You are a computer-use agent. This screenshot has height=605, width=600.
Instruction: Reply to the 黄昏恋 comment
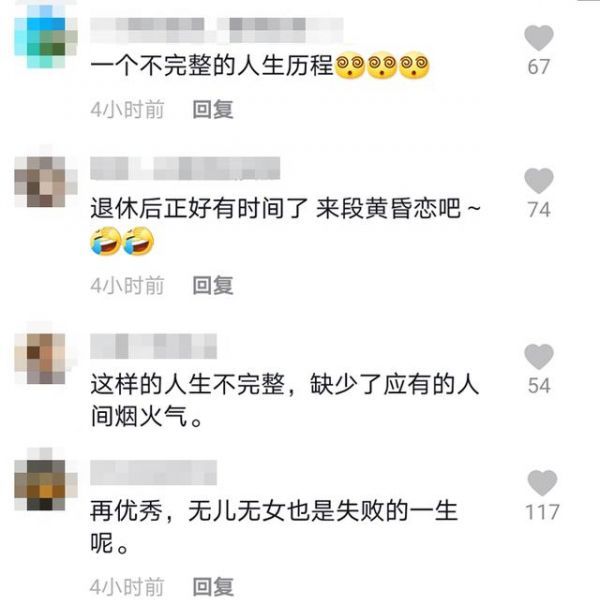213,286
